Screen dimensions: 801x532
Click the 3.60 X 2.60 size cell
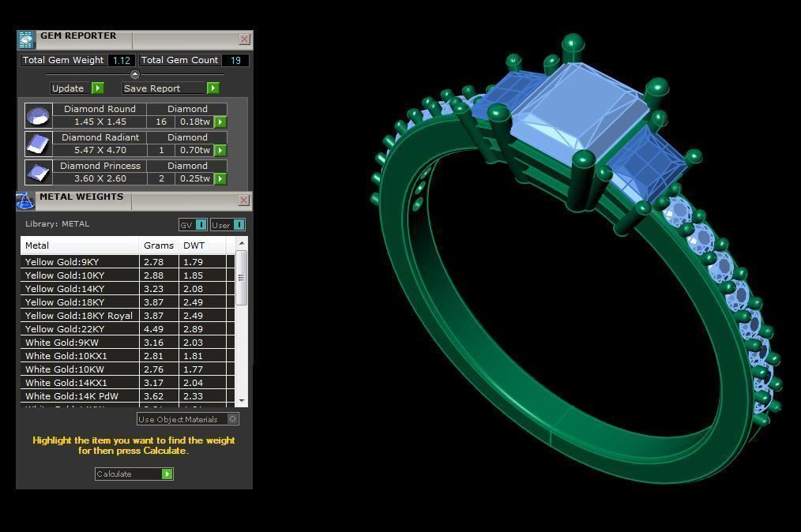coord(100,178)
